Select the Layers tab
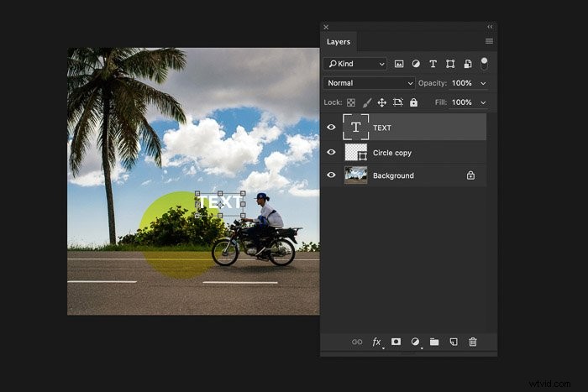Viewport: 588px width, 392px height. 339,42
